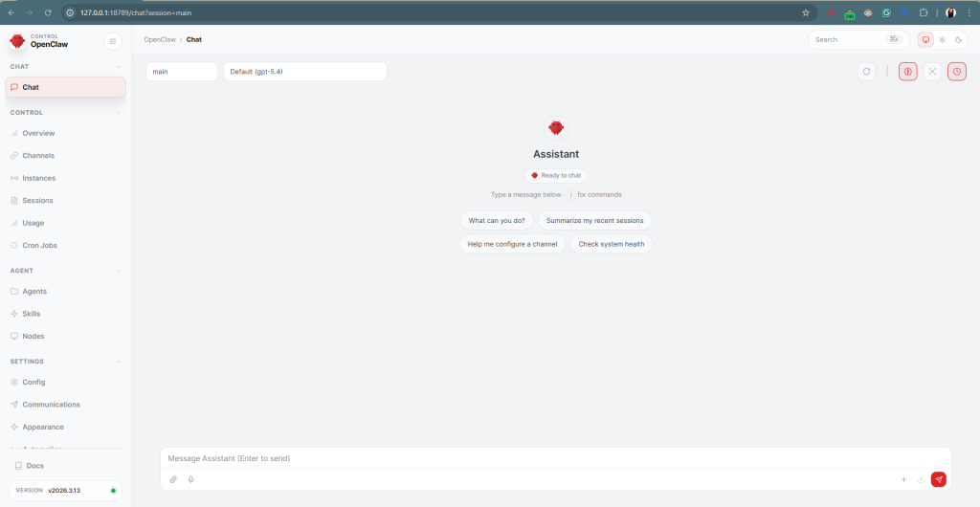Click the hamburger sidebar collapse icon
This screenshot has width=980, height=507.
113,41
